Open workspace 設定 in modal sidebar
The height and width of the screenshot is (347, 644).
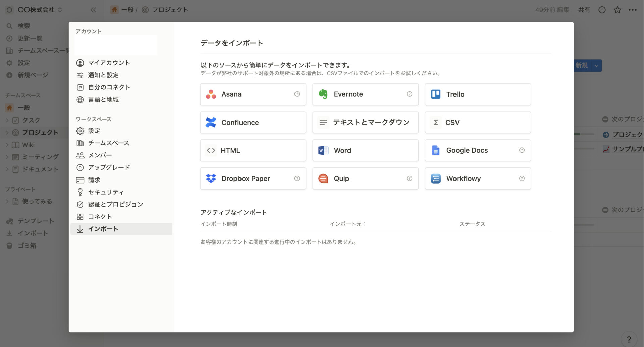point(121,131)
